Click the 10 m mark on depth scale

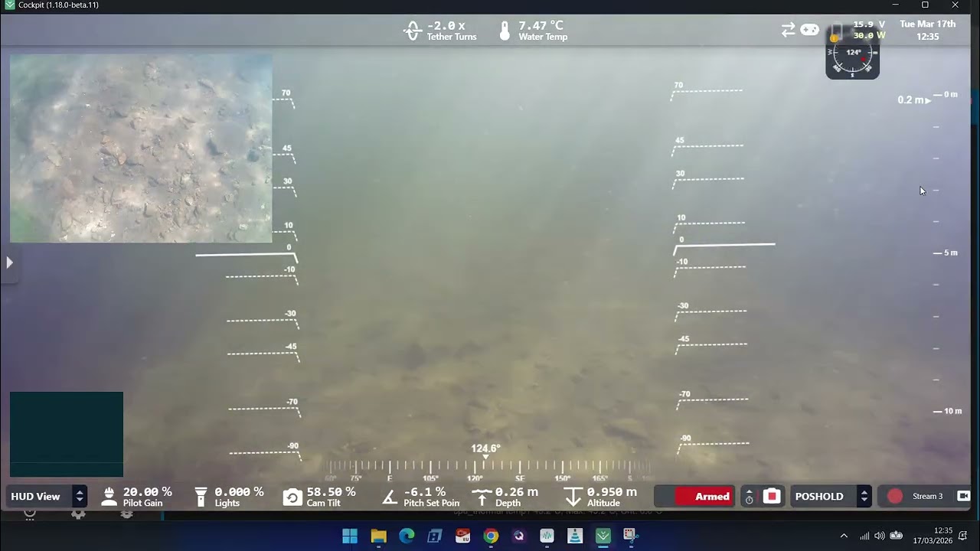pos(947,411)
